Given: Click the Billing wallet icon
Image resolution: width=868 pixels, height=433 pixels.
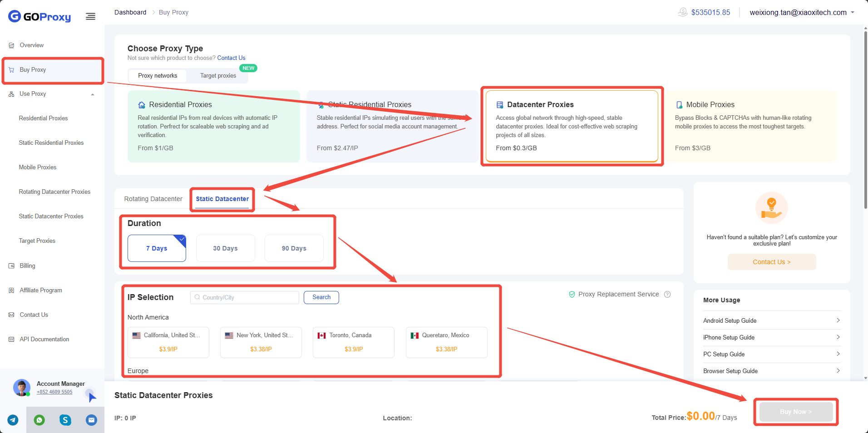Looking at the screenshot, I should click(11, 266).
